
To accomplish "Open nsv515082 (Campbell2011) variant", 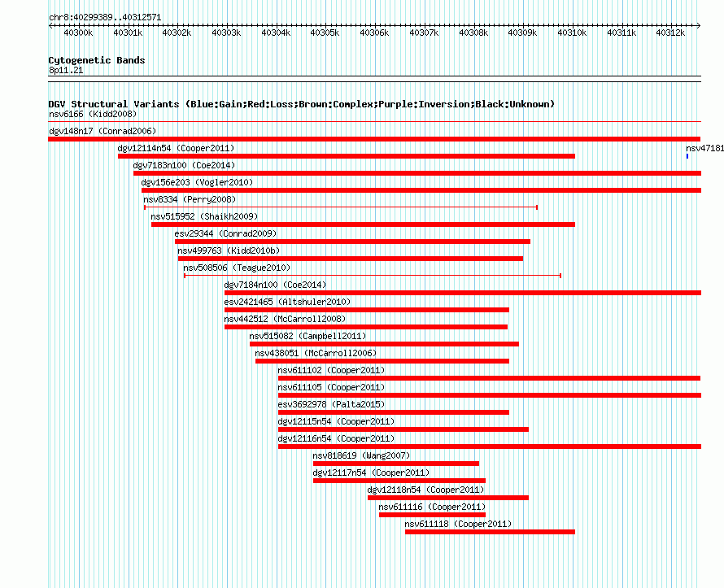I will [x=307, y=336].
